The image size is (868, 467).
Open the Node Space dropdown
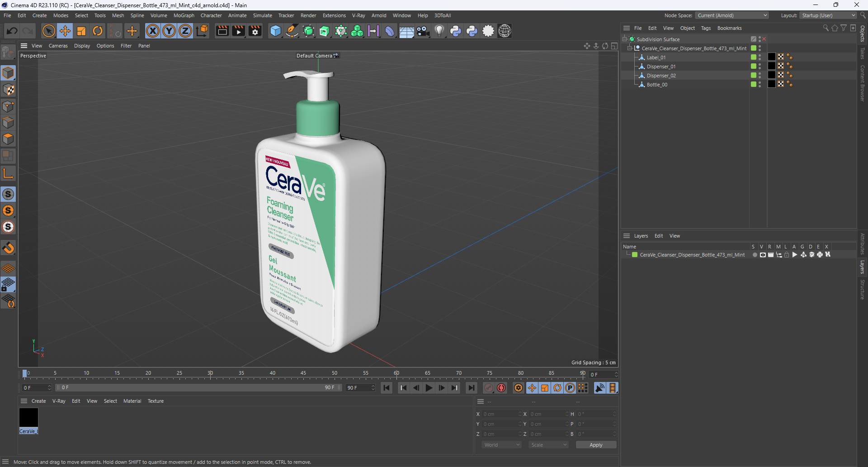pyautogui.click(x=732, y=15)
